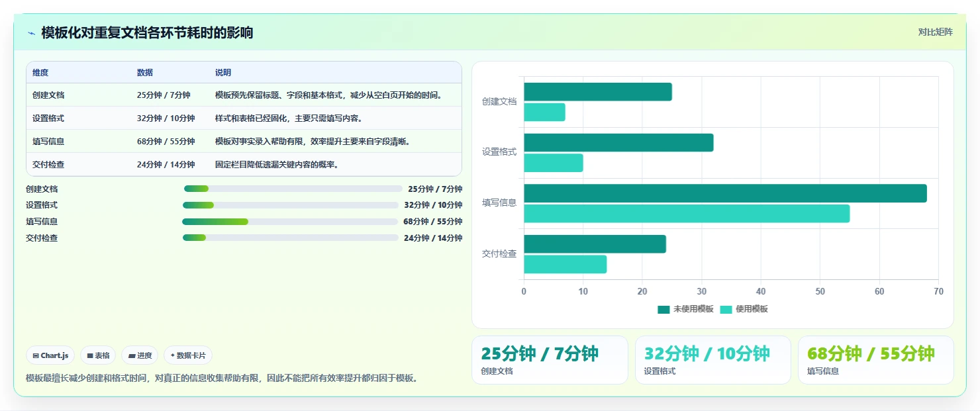
Task: Click the title 模板化对重复文档各环节耗时的影响
Action: point(147,33)
